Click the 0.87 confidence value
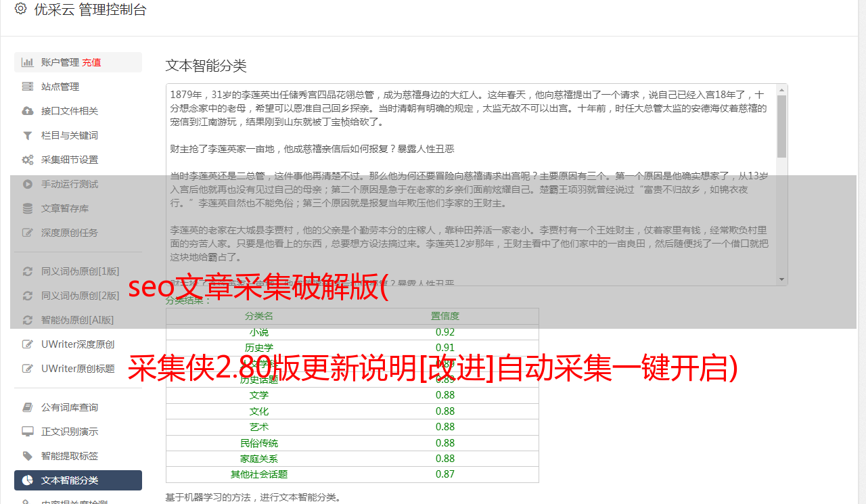 (x=445, y=474)
